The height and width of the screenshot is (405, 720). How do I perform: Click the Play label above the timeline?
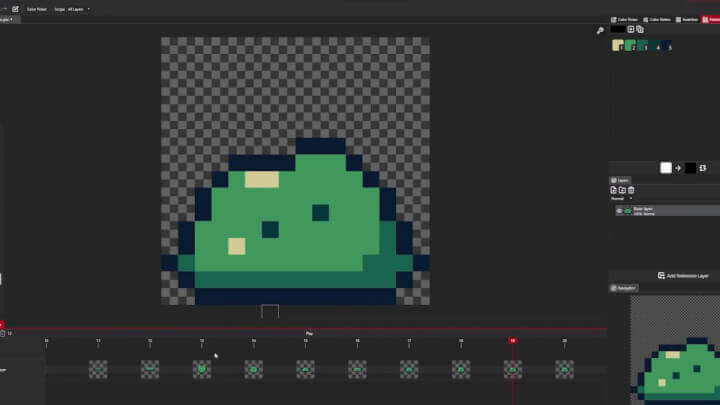[x=309, y=334]
